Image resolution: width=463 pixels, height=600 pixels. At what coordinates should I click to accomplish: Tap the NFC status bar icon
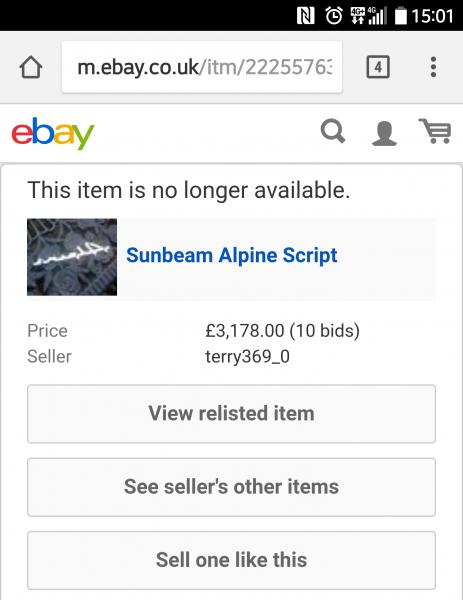(306, 16)
